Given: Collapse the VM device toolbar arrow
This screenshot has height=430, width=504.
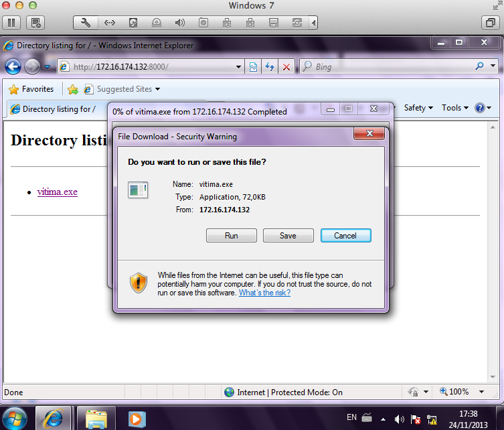Looking at the screenshot, I should (x=313, y=23).
